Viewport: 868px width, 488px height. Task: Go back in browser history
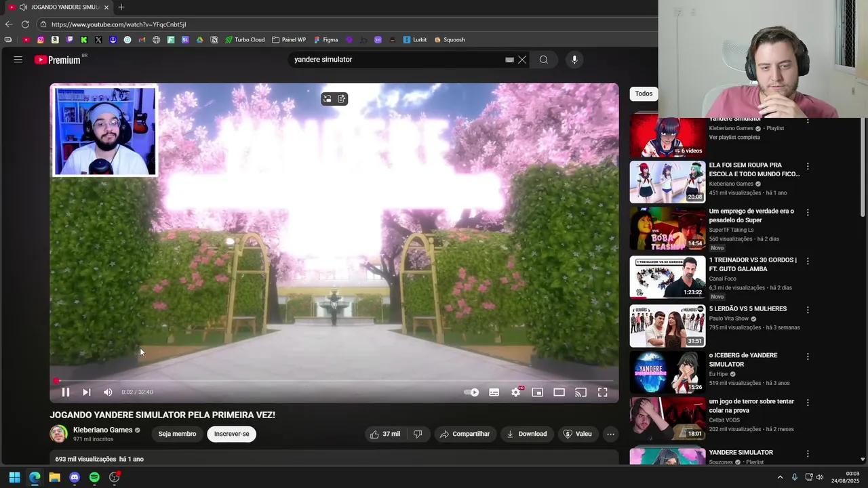(x=9, y=24)
